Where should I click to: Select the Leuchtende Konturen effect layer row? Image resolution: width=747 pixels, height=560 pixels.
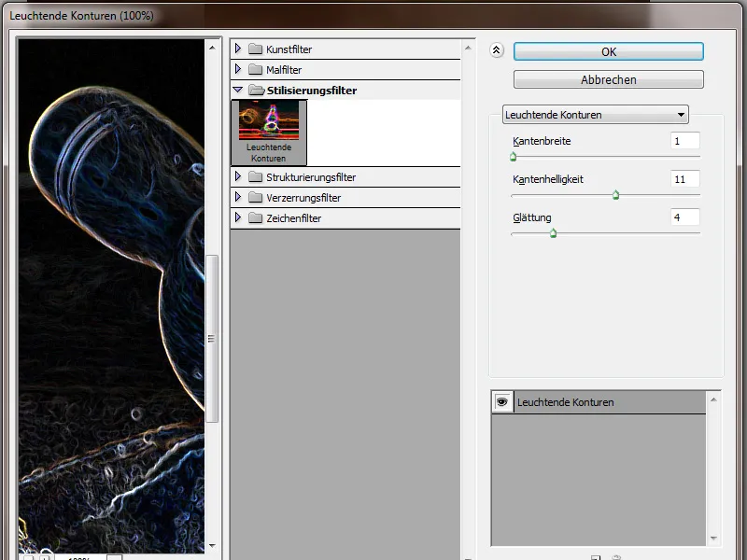coord(599,402)
